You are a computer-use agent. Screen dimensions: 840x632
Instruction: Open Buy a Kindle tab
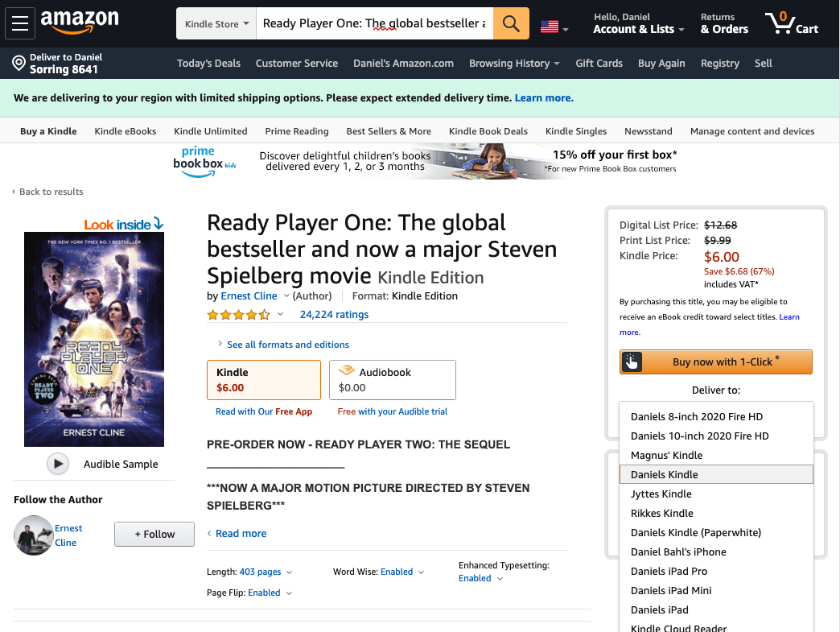click(x=48, y=131)
